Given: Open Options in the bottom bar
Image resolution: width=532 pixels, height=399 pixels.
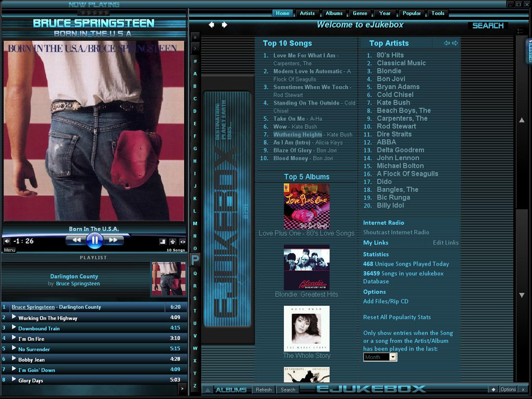Looking at the screenshot, I should coord(508,390).
